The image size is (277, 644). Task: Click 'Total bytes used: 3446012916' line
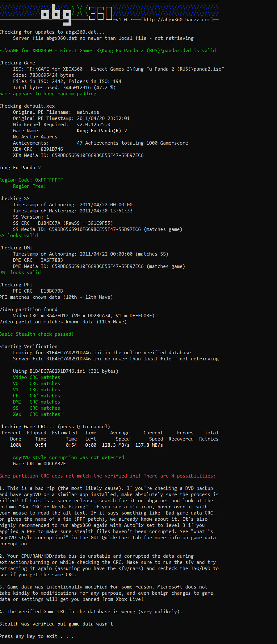point(64,88)
